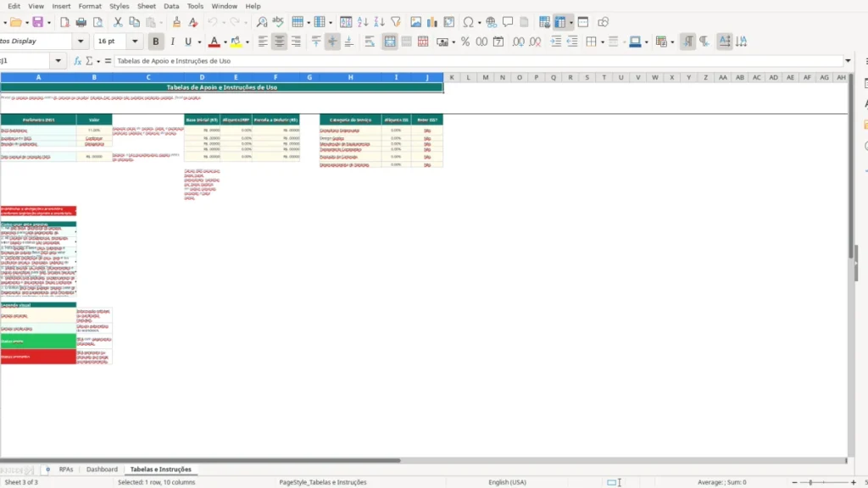
Task: Run the Spelling check icon
Action: click(x=278, y=22)
